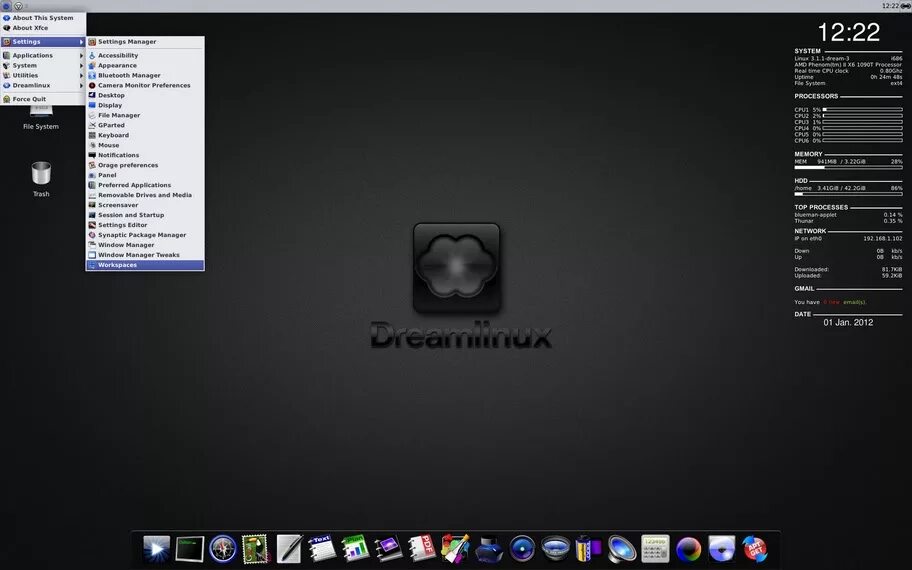The height and width of the screenshot is (570, 912).
Task: Expand the Dreamlinux submenu
Action: [x=43, y=85]
